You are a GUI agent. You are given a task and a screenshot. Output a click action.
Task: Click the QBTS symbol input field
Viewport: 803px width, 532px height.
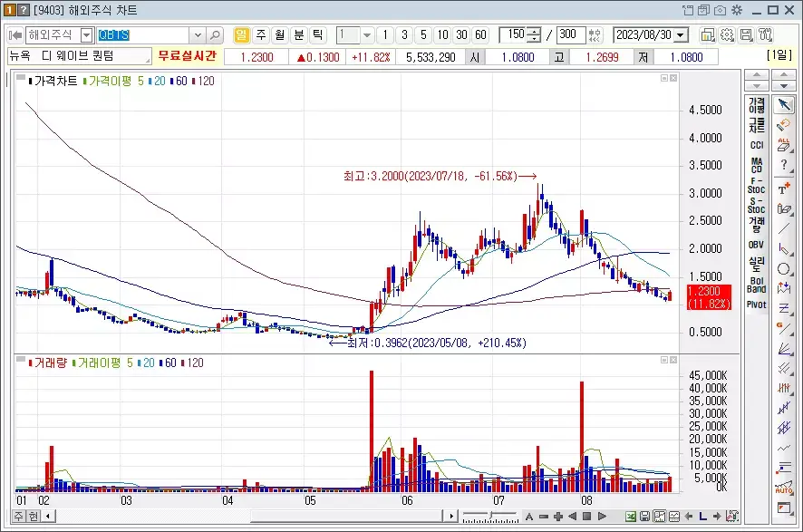pyautogui.click(x=144, y=35)
